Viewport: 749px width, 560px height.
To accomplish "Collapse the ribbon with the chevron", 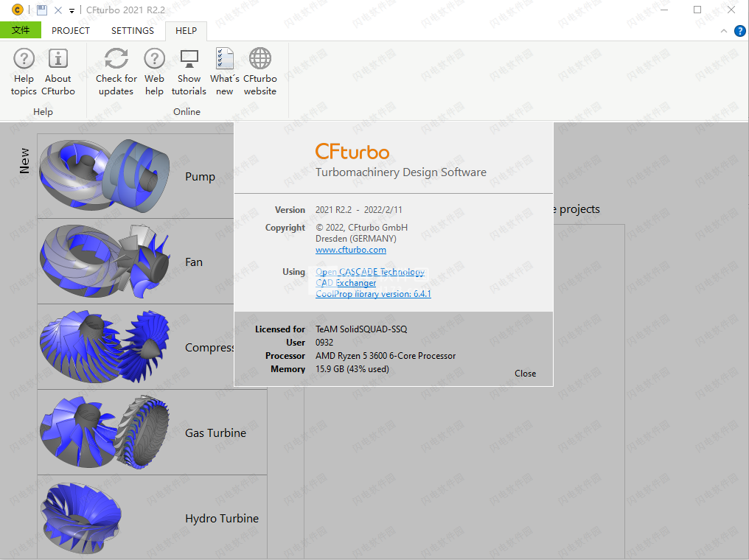I will (x=723, y=30).
